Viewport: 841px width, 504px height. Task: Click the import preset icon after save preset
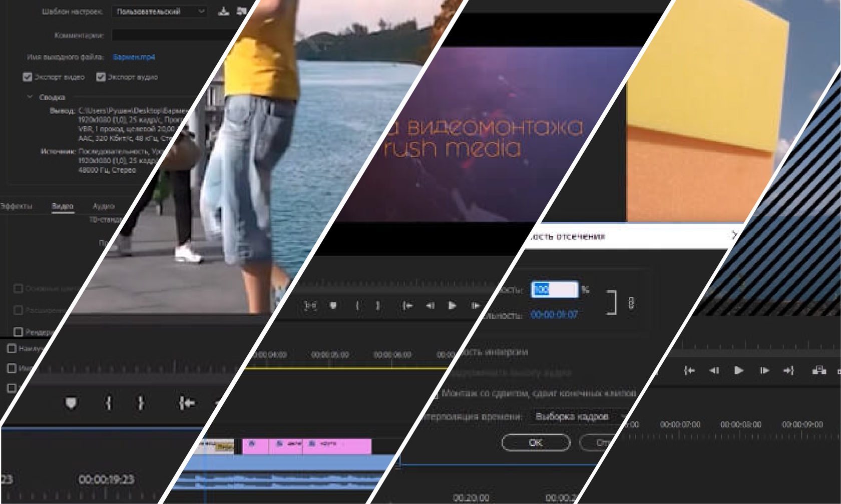[242, 11]
